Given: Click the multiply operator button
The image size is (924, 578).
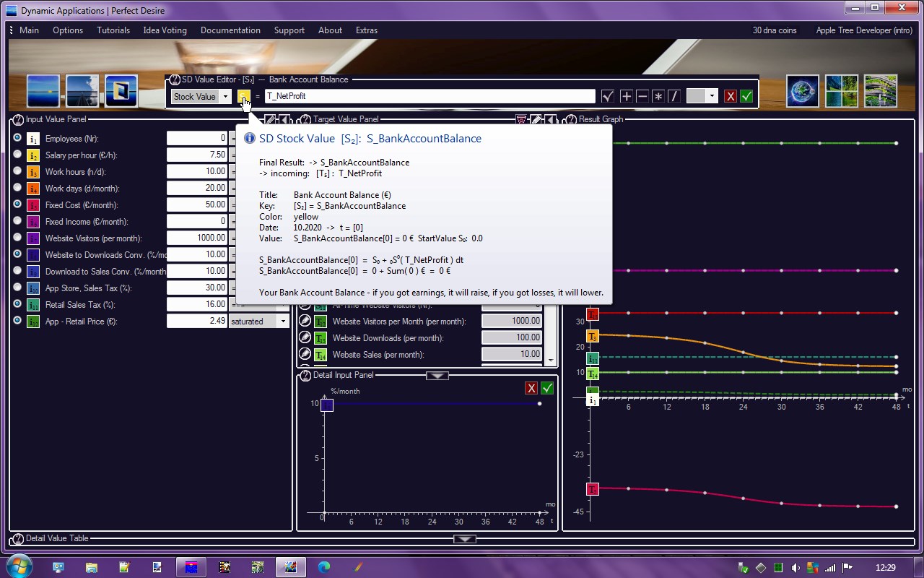Looking at the screenshot, I should (658, 96).
